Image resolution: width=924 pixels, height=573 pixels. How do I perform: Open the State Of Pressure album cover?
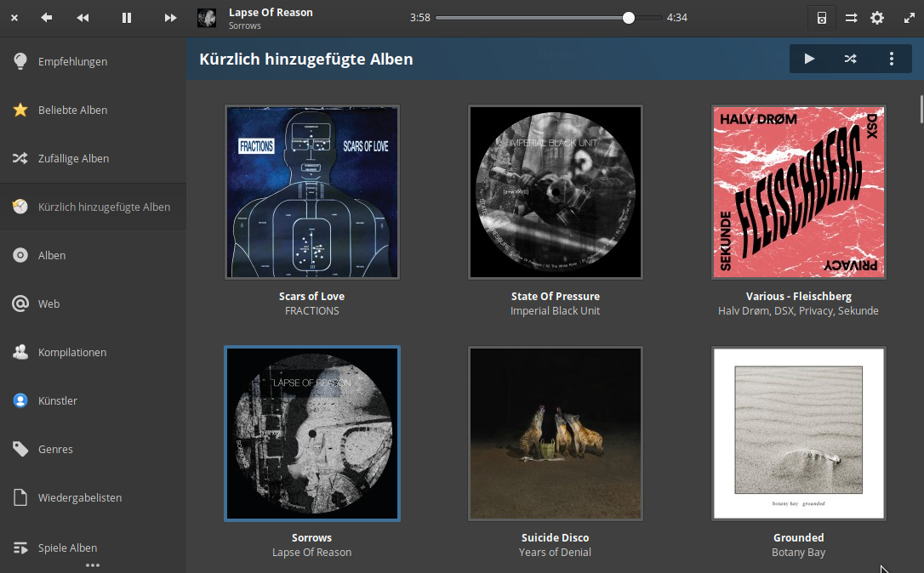tap(555, 192)
